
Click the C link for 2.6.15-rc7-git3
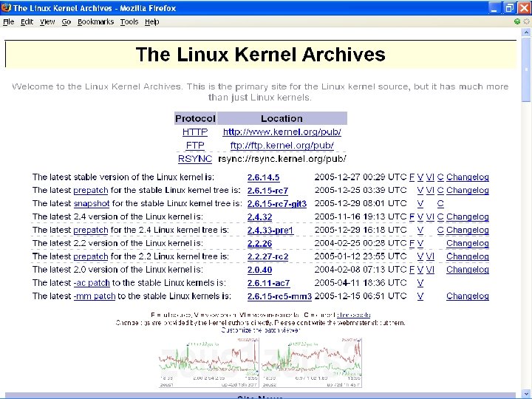440,204
